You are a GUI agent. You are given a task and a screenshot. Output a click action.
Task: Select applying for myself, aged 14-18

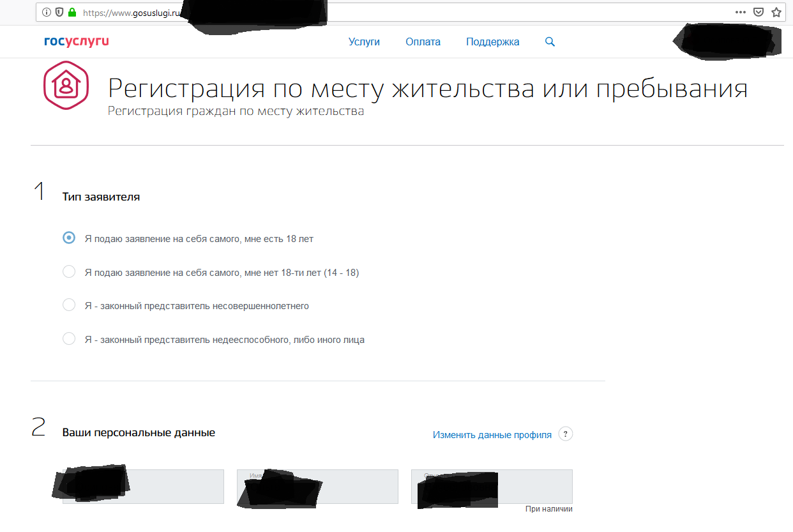tap(69, 272)
